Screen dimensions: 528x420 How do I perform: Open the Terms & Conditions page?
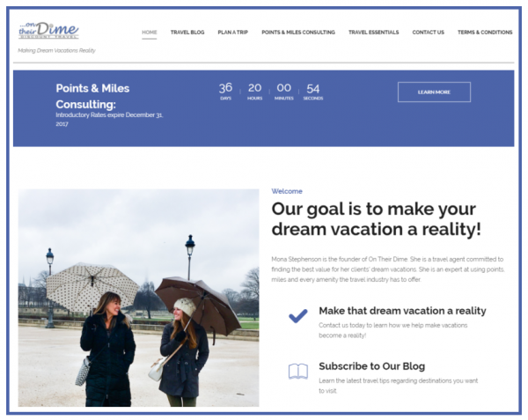(485, 33)
